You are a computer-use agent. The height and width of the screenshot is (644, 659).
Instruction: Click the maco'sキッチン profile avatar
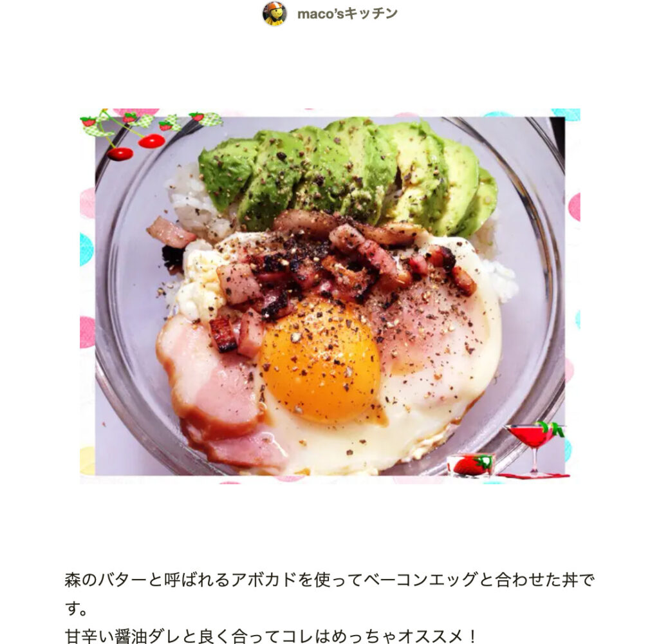[274, 14]
